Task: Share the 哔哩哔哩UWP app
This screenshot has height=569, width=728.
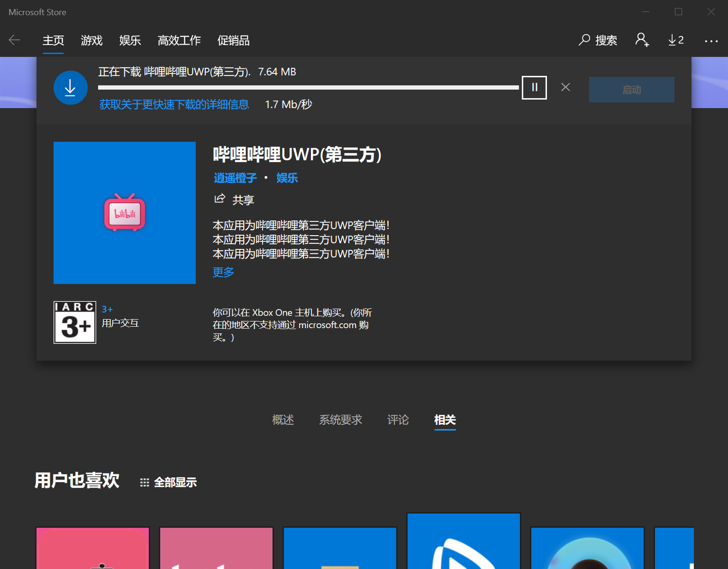Action: [x=233, y=199]
